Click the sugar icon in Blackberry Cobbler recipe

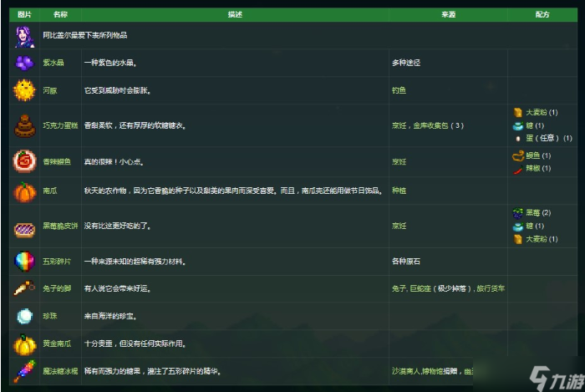click(x=518, y=227)
